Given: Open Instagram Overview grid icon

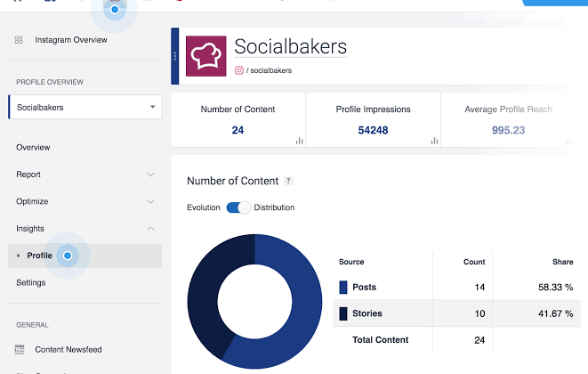Looking at the screenshot, I should (19, 40).
